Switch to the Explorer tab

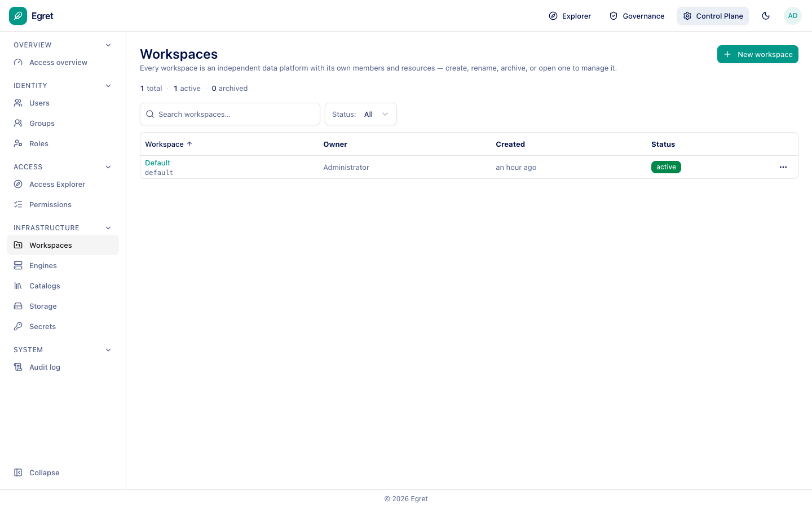570,16
